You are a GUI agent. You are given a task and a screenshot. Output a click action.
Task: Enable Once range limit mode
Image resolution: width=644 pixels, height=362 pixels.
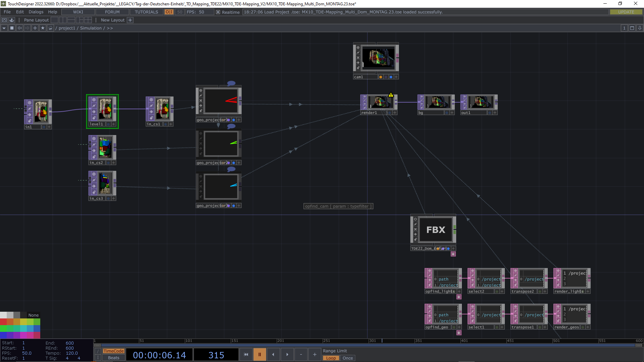click(347, 358)
